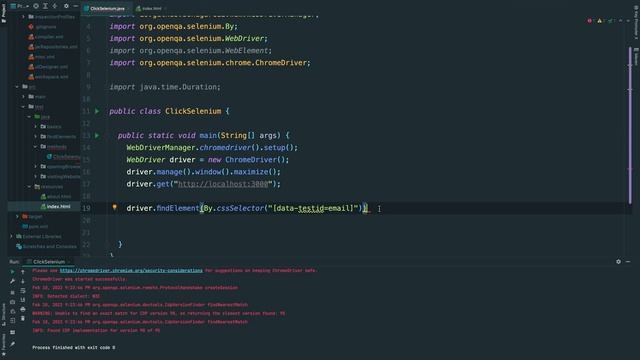Select pom.xml in the project tree

35,227
